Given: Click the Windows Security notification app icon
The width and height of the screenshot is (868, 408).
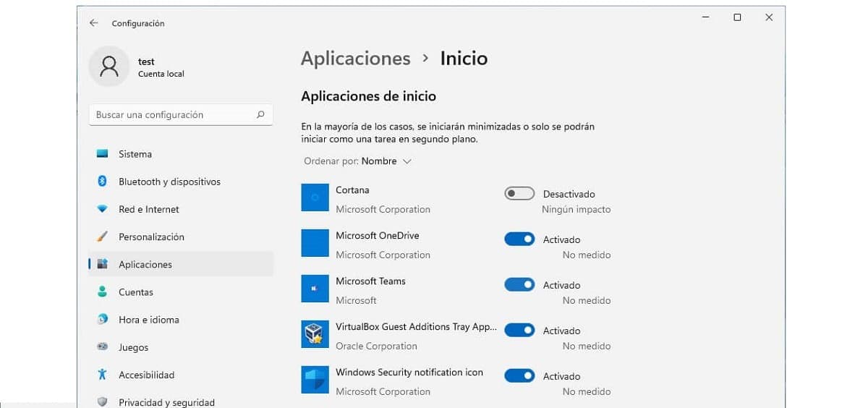Looking at the screenshot, I should [x=315, y=379].
